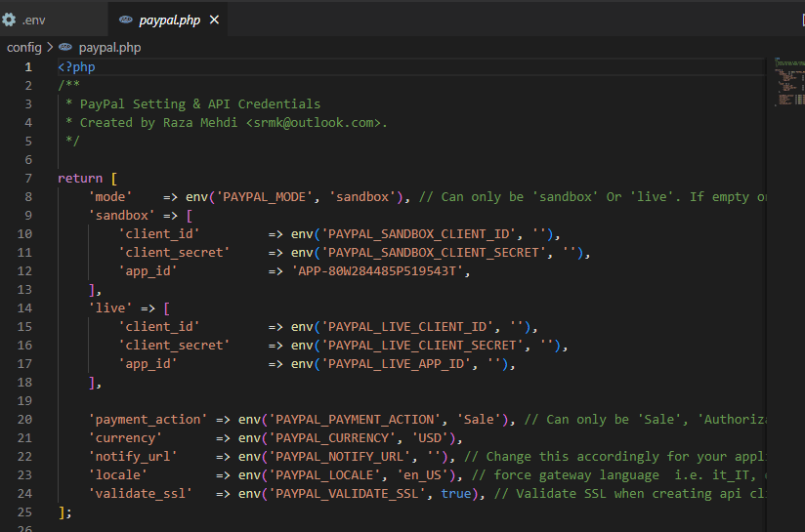
Task: Click 'PAYPAL_PAYMENT_ACTION' string
Action: click(x=355, y=420)
